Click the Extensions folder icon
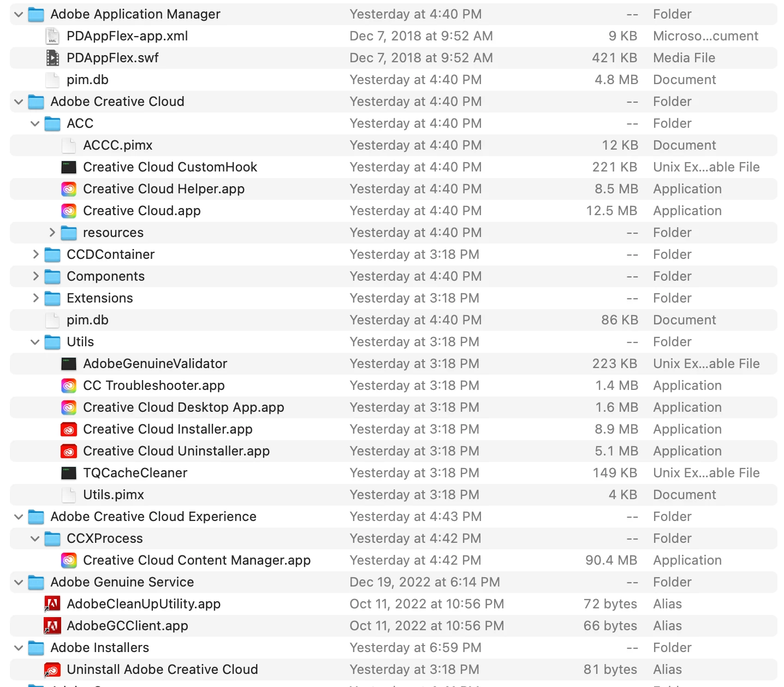The height and width of the screenshot is (687, 784). (x=52, y=298)
